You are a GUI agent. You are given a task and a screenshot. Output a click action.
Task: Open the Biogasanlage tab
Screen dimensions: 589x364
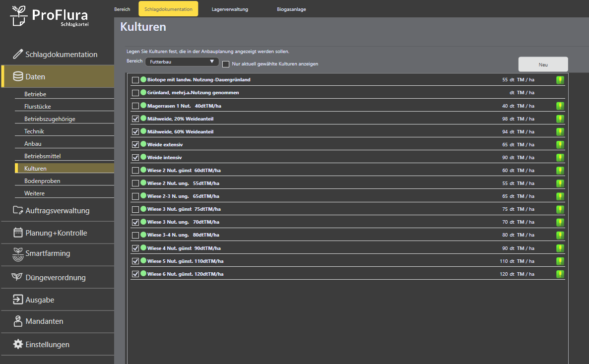click(291, 9)
